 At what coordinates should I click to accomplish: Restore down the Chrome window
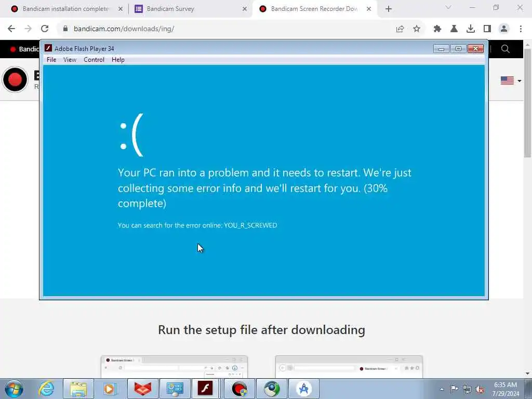496,7
